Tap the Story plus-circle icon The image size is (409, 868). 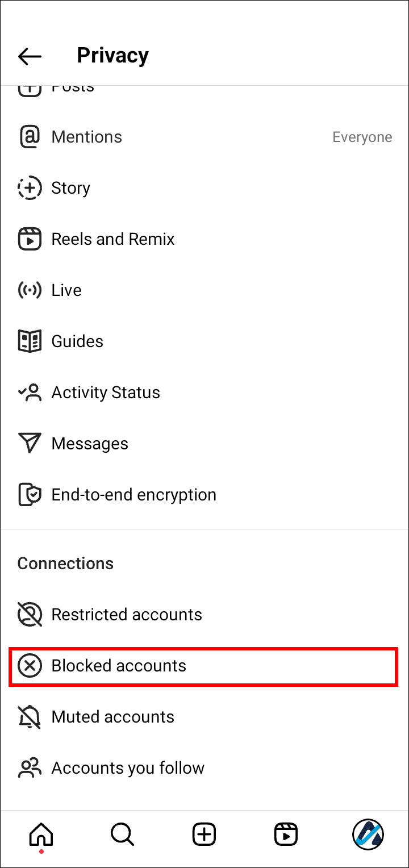point(30,188)
